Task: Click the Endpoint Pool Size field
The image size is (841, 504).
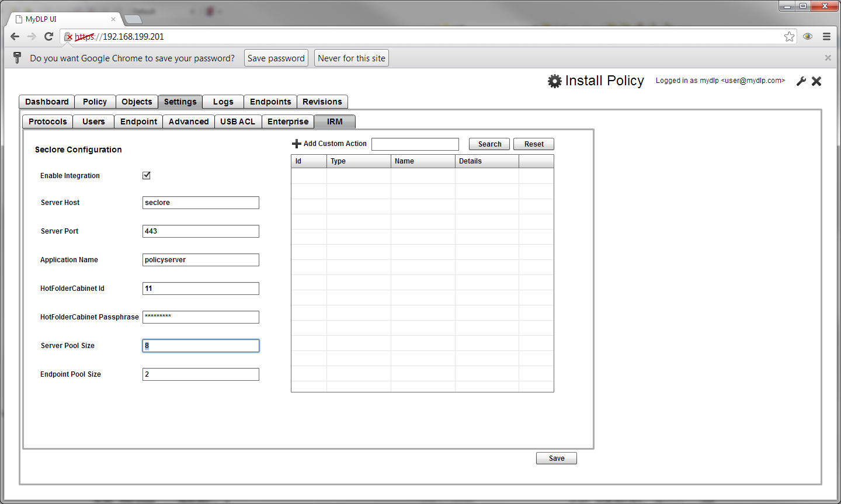Action: [201, 374]
